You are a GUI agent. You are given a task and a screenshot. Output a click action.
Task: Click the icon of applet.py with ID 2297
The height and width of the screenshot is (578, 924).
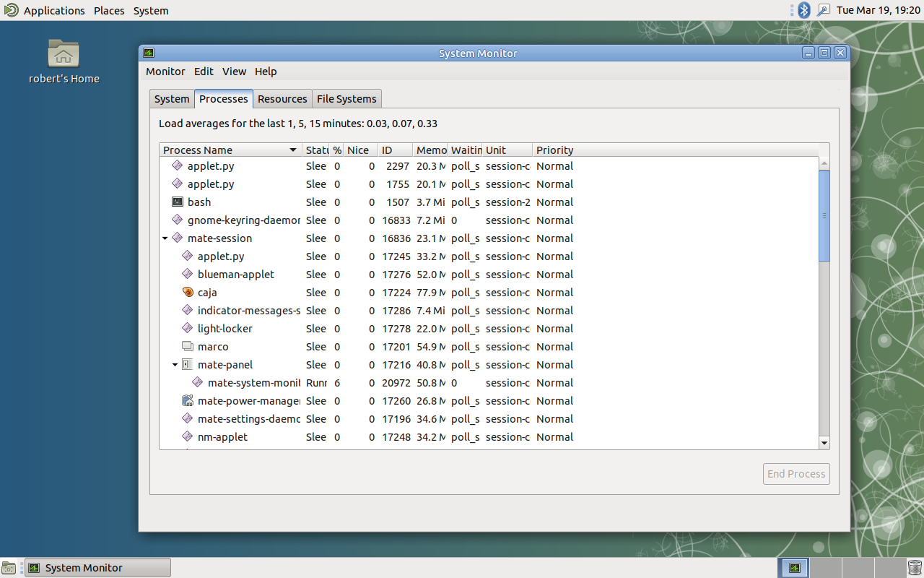pyautogui.click(x=178, y=166)
